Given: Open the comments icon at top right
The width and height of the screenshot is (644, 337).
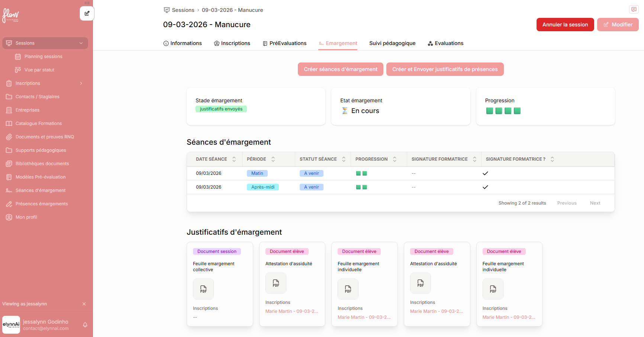Looking at the screenshot, I should (x=634, y=9).
